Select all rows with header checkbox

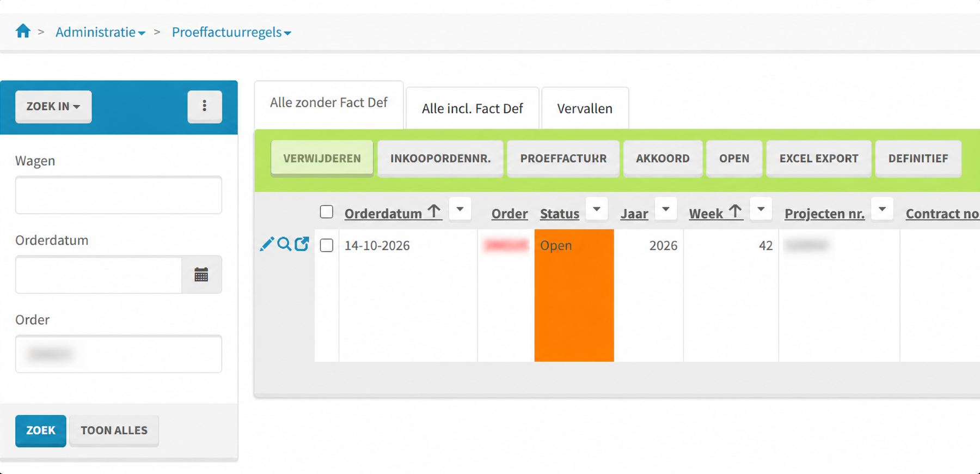click(327, 211)
